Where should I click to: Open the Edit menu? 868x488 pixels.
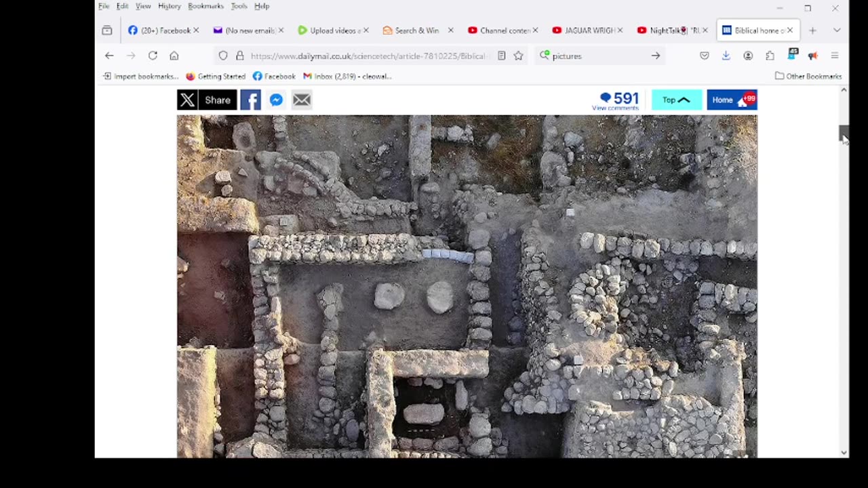click(122, 6)
